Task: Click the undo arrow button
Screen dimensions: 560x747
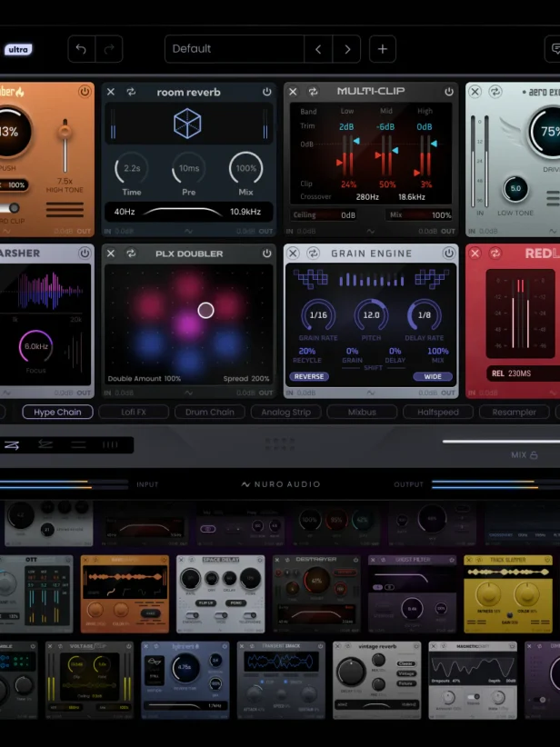Action: point(82,49)
